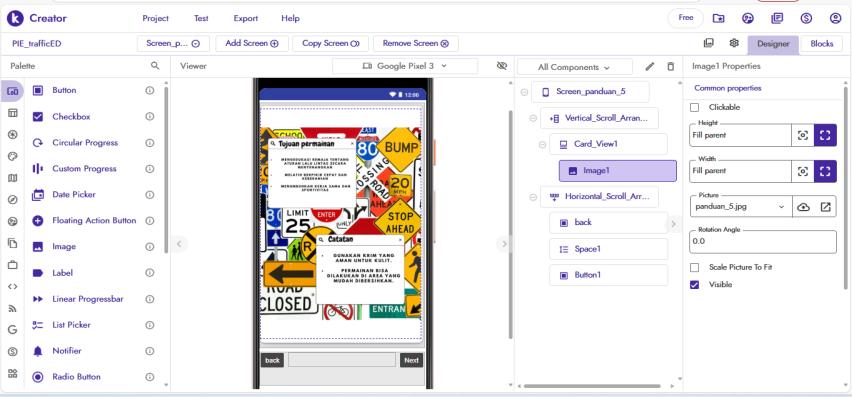The image size is (852, 397).
Task: Open the documentation icon in header
Action: (777, 18)
